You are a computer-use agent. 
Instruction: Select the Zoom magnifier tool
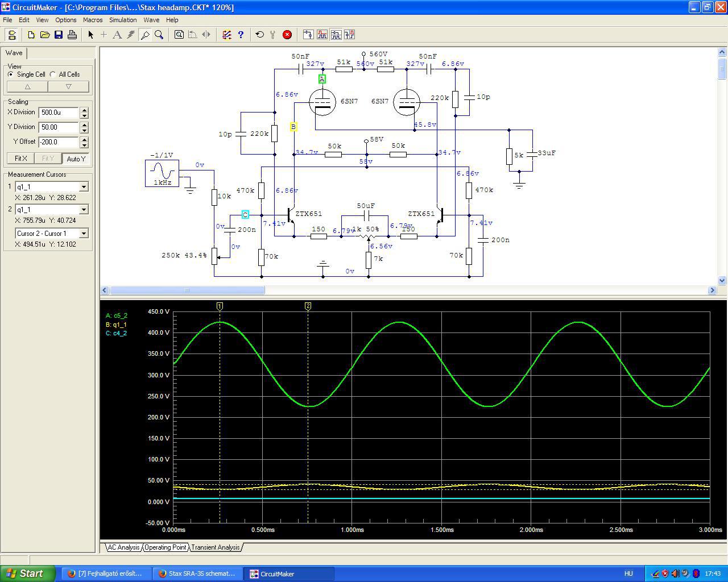pos(159,35)
